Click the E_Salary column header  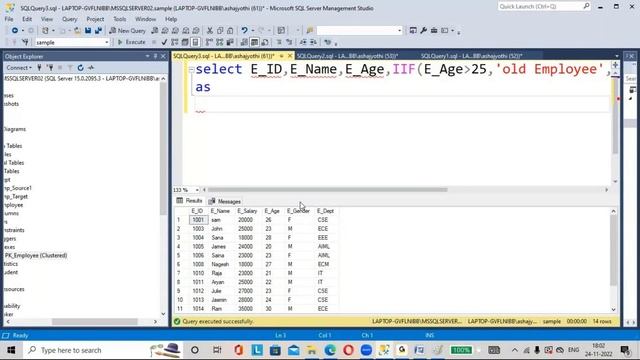tap(247, 211)
